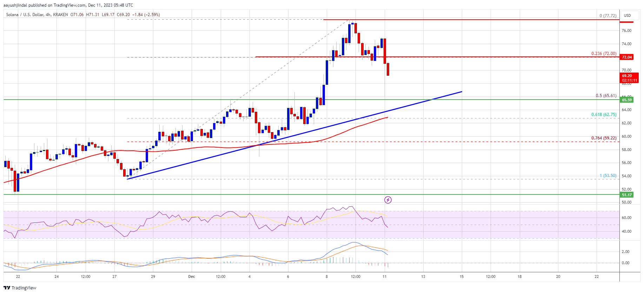644x294 pixels.
Task: Click the 0.764 (59.22) Fibonacci label
Action: pos(604,138)
